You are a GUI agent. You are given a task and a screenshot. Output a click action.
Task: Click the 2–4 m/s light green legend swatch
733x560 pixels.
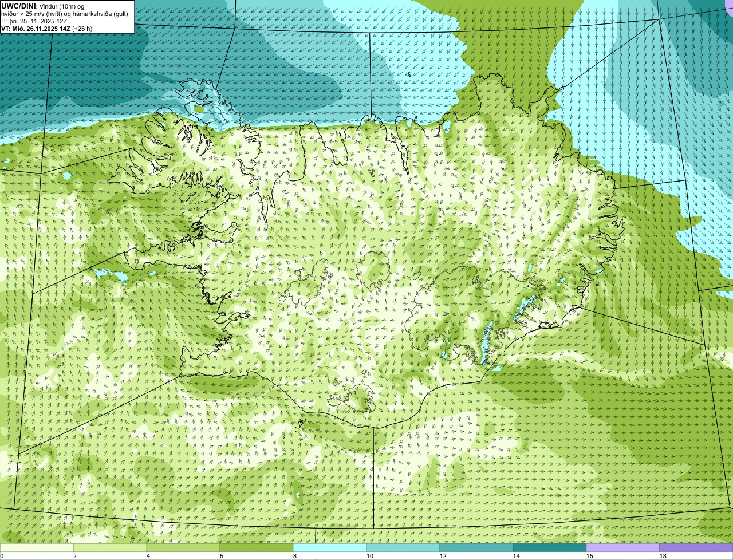(x=110, y=547)
